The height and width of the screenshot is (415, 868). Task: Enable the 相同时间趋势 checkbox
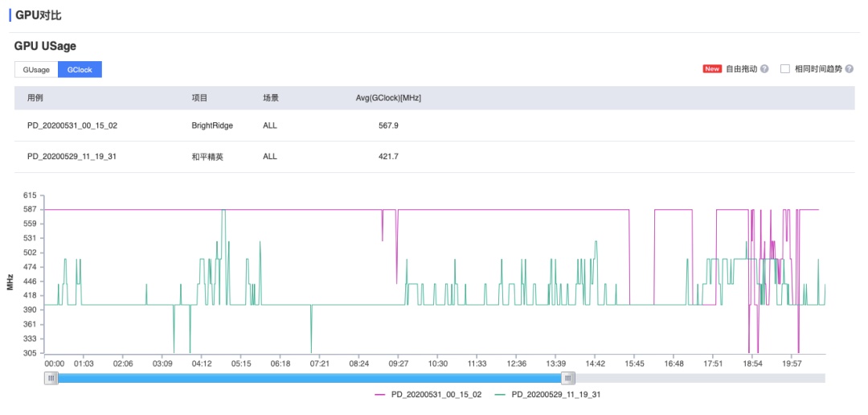[785, 69]
